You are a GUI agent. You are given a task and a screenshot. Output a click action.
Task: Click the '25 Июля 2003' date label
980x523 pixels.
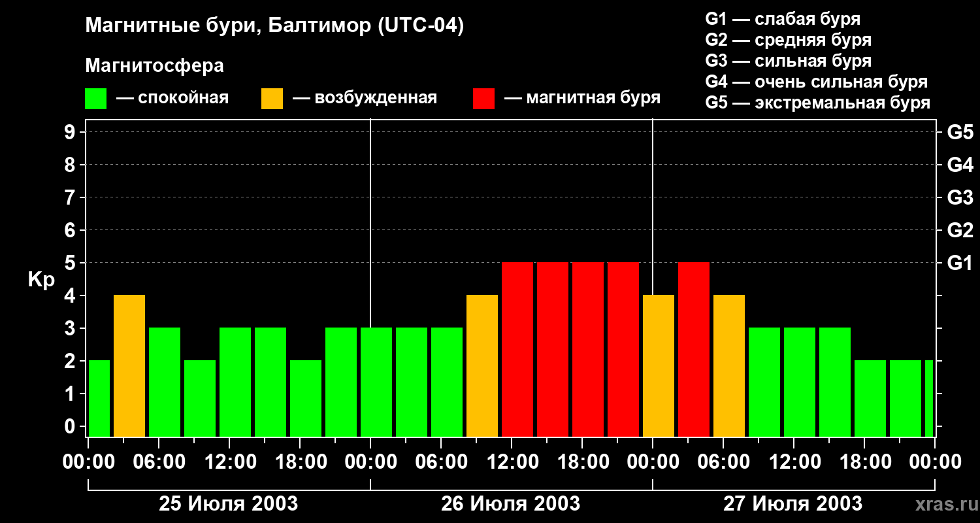pos(229,504)
